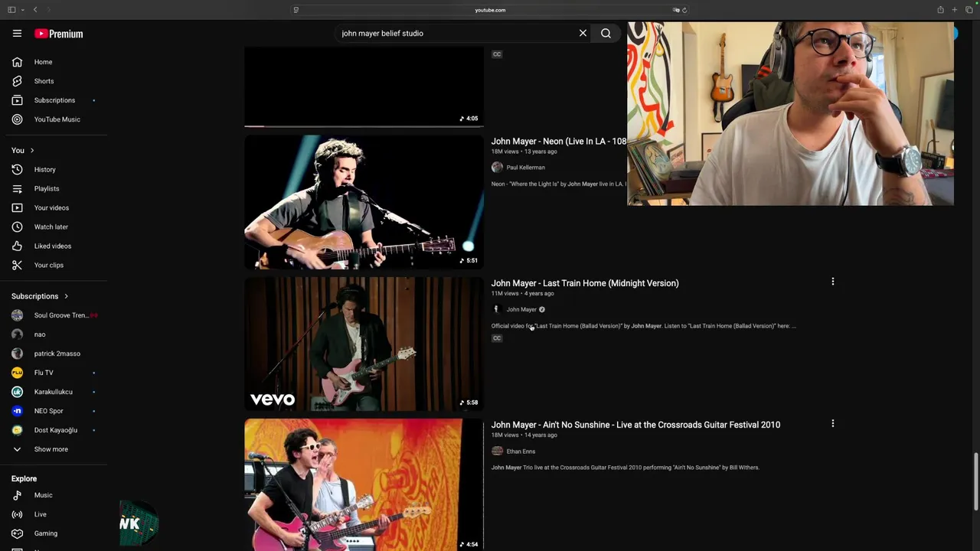Click CC badge under Last Train Home

tap(497, 338)
